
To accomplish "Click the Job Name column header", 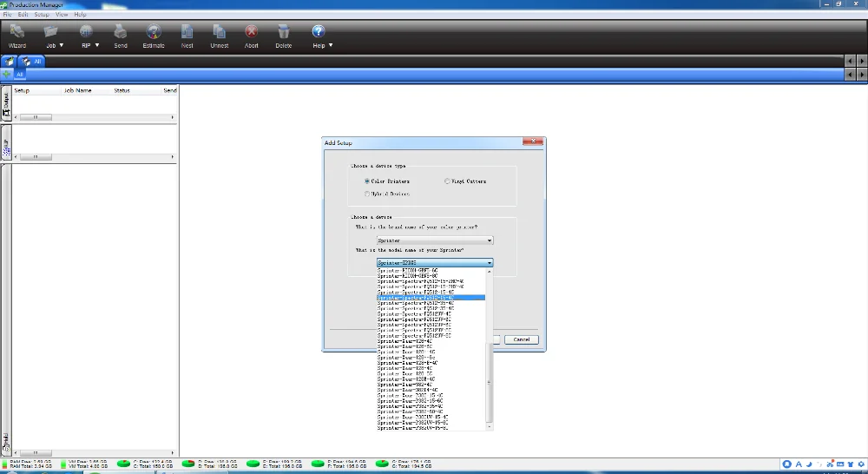I will pos(77,90).
